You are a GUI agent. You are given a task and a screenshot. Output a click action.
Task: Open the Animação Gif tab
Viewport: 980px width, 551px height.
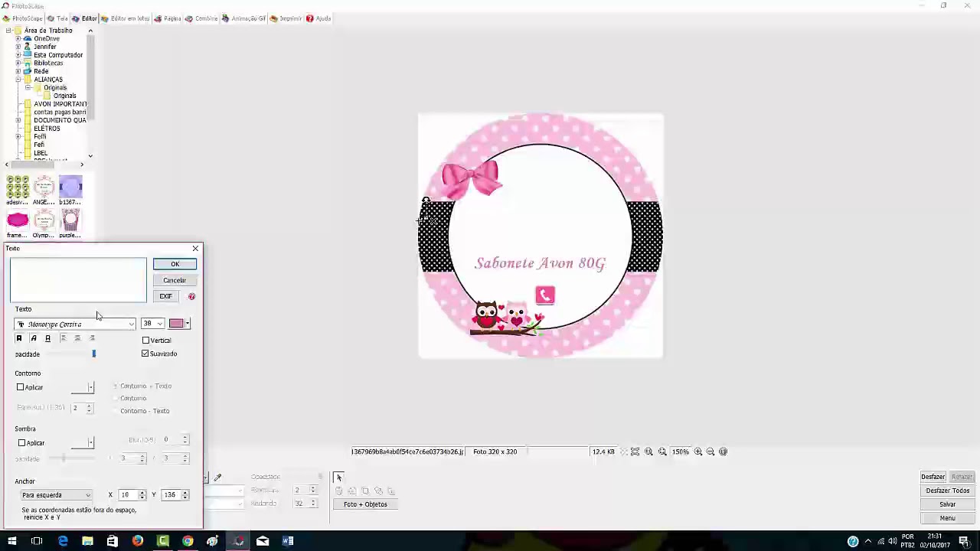(243, 18)
